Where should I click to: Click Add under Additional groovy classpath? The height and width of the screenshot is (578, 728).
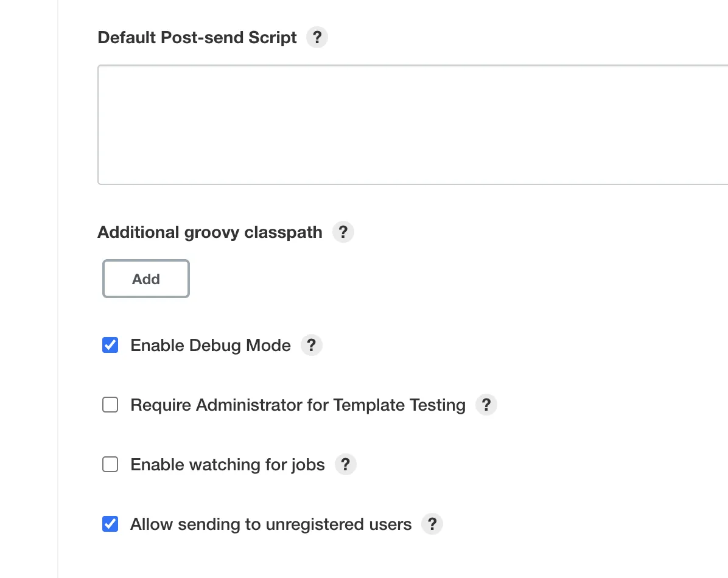tap(146, 279)
